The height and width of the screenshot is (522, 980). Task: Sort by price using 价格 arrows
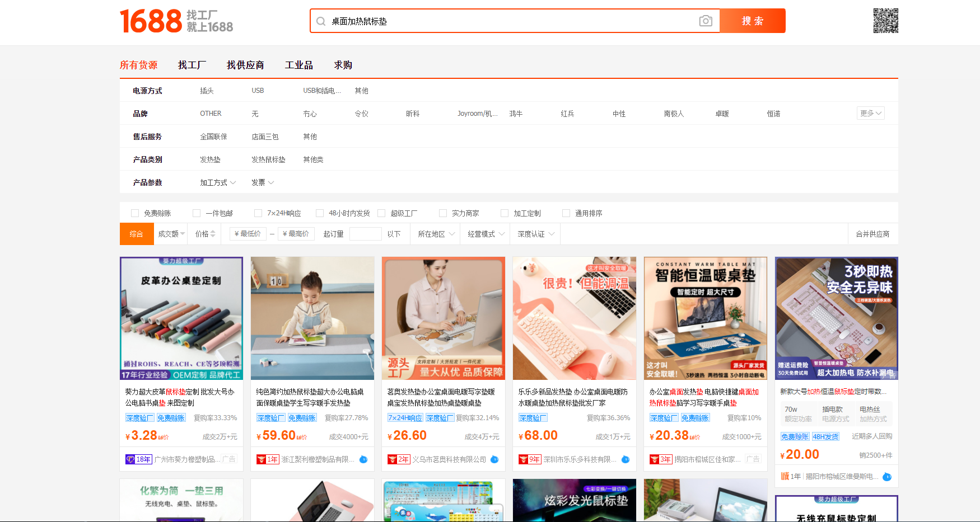205,234
